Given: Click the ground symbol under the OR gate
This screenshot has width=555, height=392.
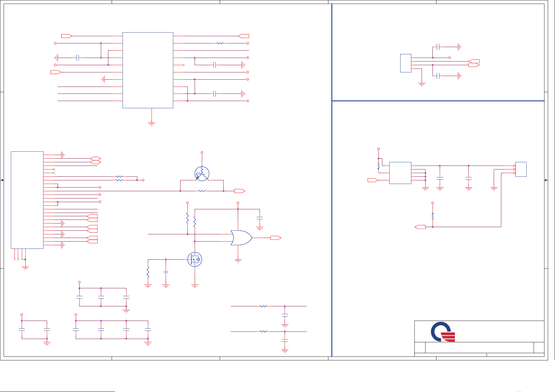Looking at the screenshot, I should pyautogui.click(x=238, y=261).
